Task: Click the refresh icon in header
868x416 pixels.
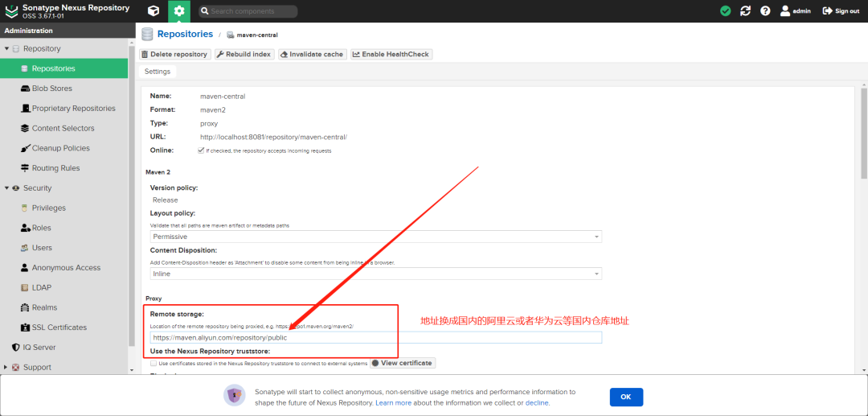Action: (745, 11)
